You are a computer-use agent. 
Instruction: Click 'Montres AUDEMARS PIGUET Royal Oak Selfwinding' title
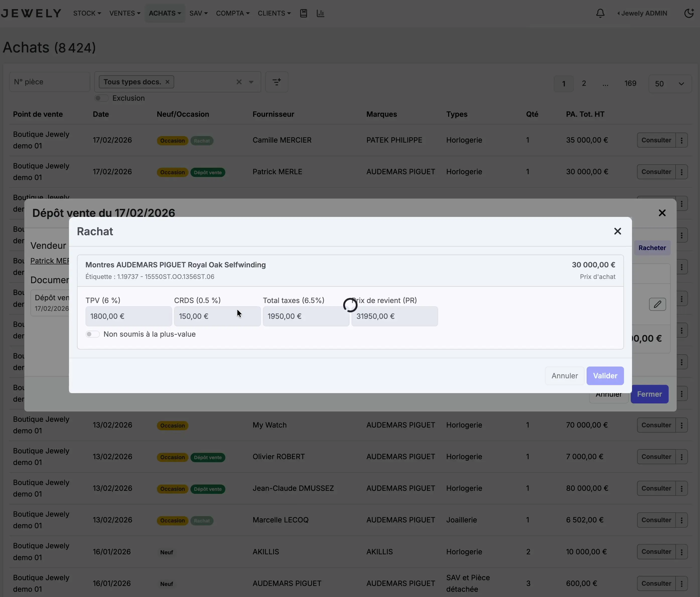pyautogui.click(x=175, y=265)
